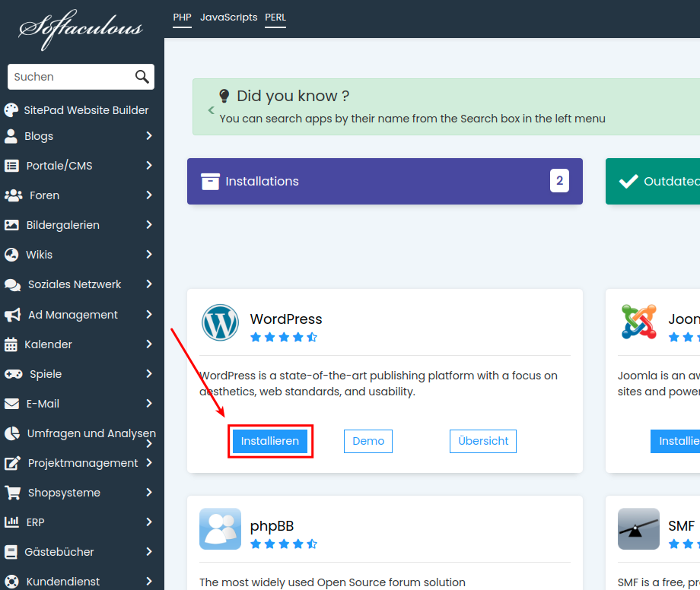Expand the Spiele category chevron

click(149, 374)
